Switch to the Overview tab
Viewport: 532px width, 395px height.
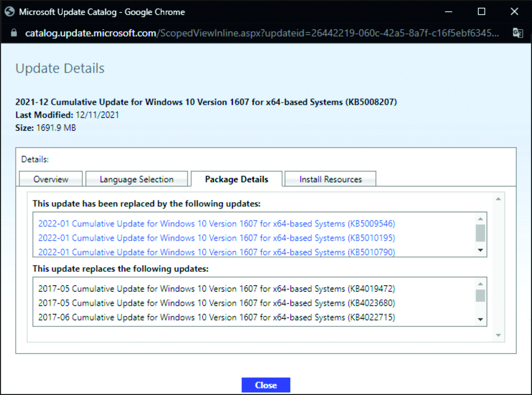click(x=51, y=179)
